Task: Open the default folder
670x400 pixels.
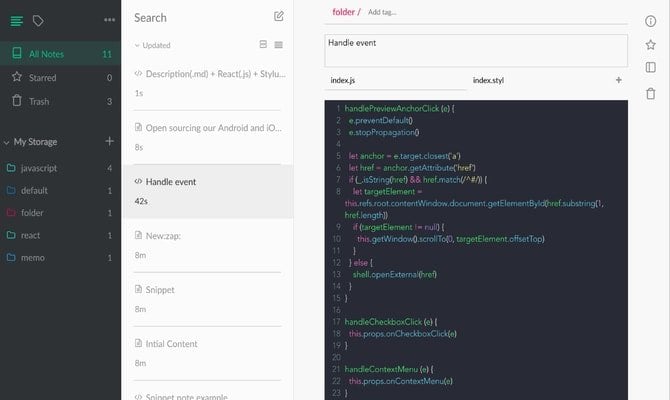Action: [60, 190]
